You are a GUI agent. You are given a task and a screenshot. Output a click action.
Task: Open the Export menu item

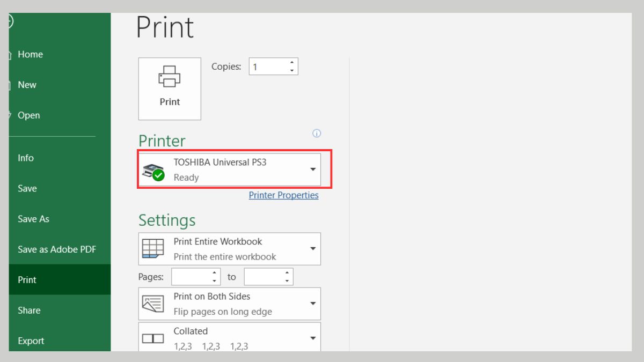point(31,341)
